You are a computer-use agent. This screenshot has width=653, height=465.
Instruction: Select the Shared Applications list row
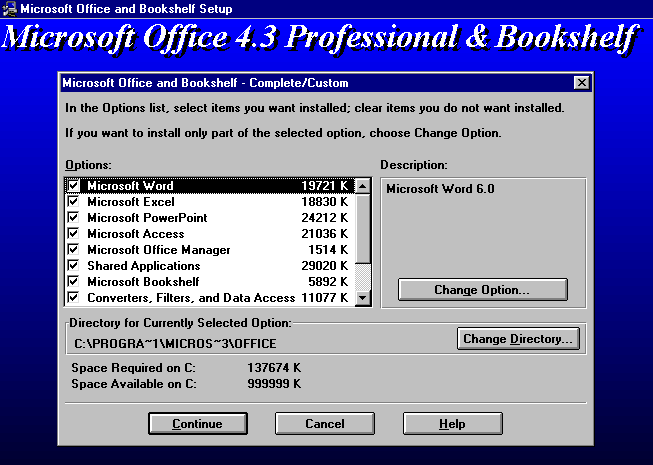(210, 266)
